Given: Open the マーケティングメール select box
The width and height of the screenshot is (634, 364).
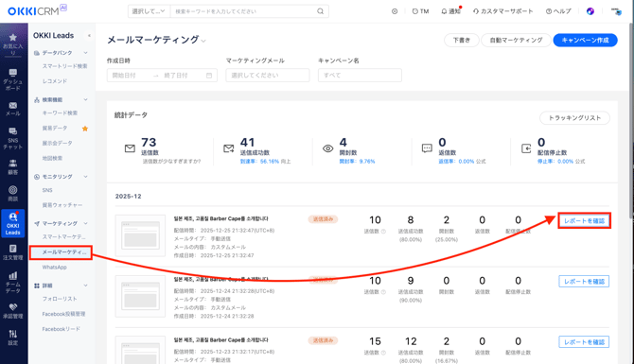Looking at the screenshot, I should click(x=268, y=75).
